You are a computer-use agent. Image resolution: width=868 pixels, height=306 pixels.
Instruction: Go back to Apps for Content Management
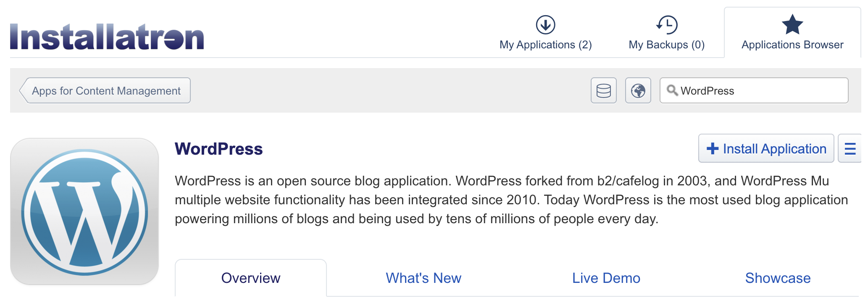[106, 90]
